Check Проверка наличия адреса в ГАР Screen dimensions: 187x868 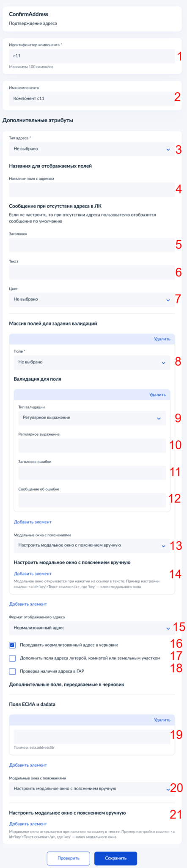click(x=12, y=671)
